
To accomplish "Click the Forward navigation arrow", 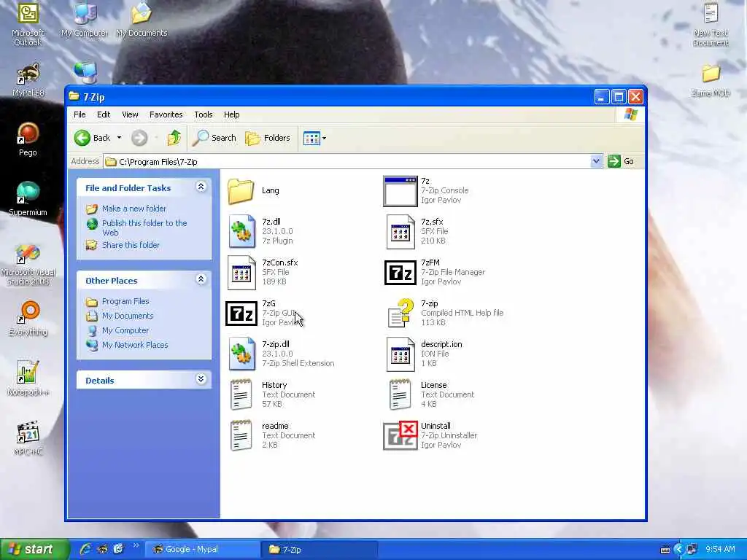I will point(139,138).
